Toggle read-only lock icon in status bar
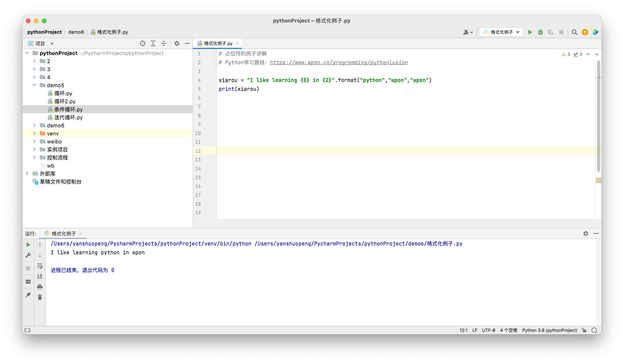The width and height of the screenshot is (624, 364). click(x=584, y=330)
